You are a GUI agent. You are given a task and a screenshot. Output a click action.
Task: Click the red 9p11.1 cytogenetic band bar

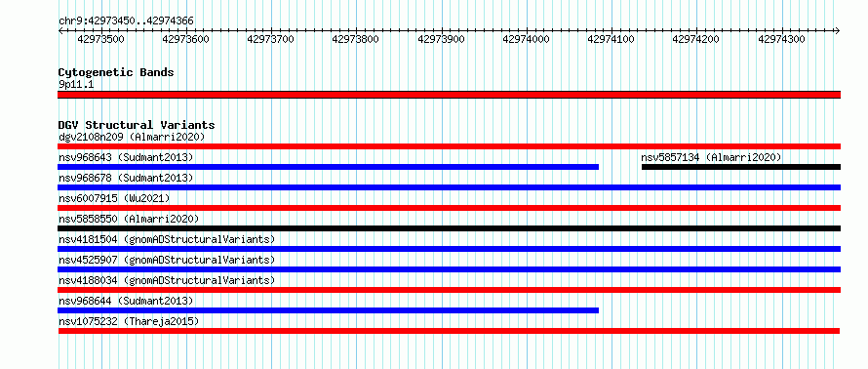450,95
